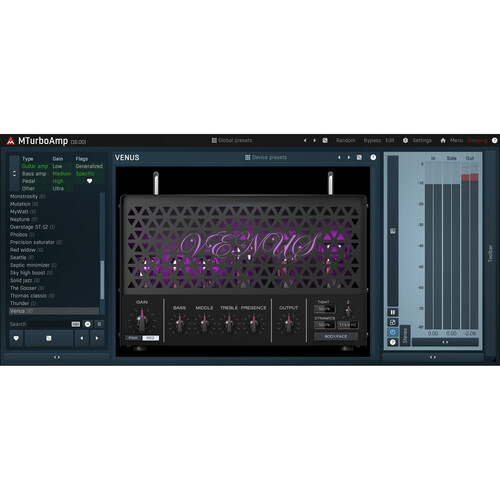Toggle Medium gain filter

62,174
